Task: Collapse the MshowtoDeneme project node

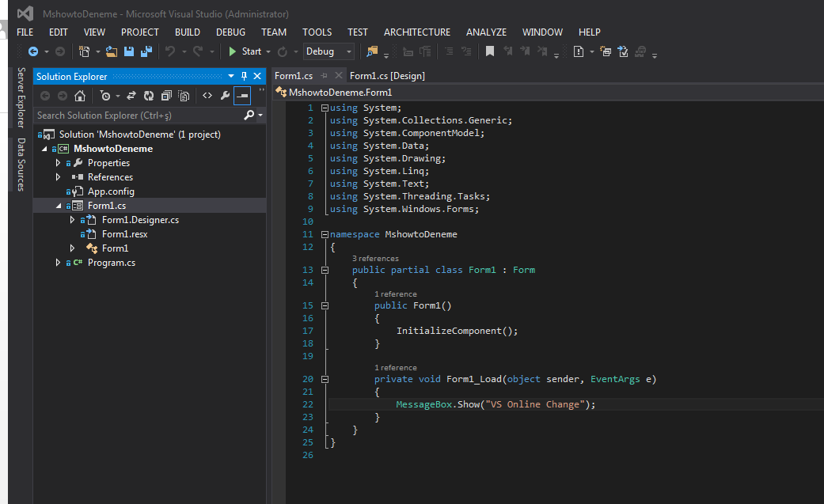Action: click(x=44, y=150)
